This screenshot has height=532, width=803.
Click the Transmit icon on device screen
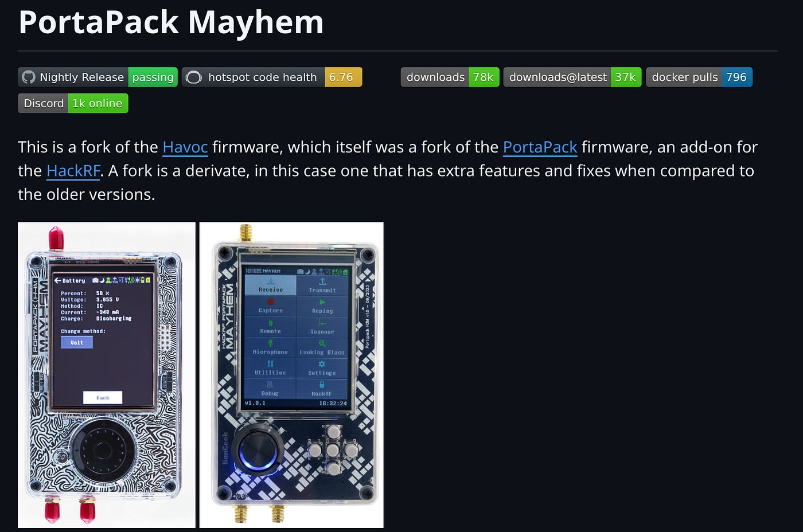click(322, 281)
